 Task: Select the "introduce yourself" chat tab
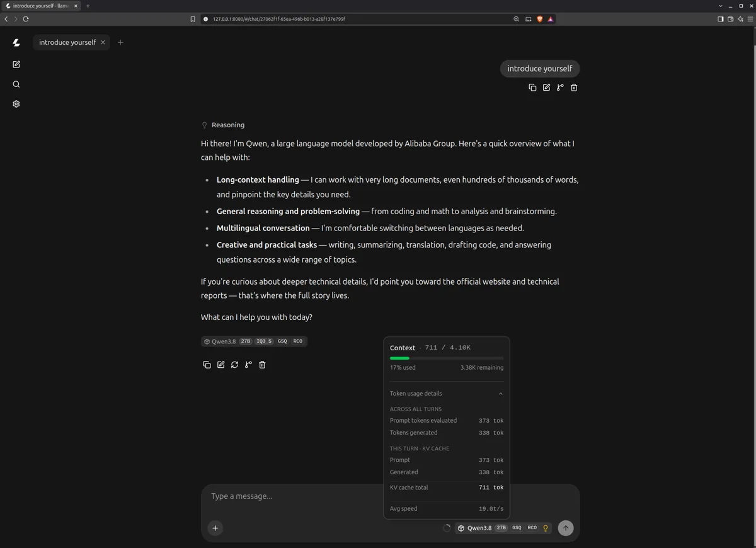click(x=67, y=42)
